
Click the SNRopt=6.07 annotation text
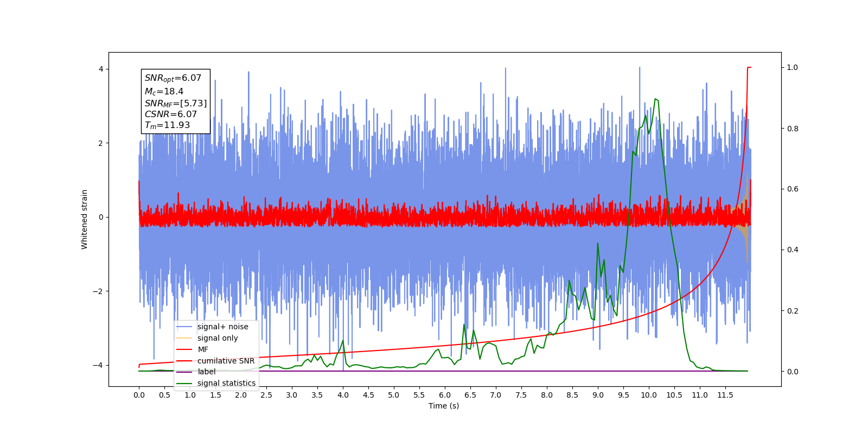point(173,78)
